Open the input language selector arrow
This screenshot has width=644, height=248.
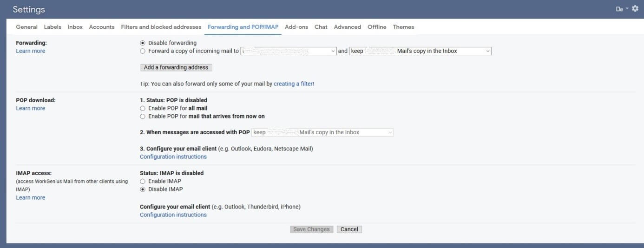pyautogui.click(x=627, y=8)
